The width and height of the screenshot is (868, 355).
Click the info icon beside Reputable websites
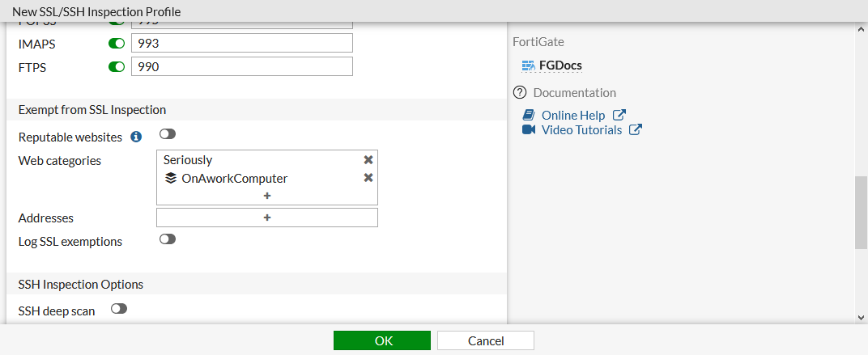(136, 137)
